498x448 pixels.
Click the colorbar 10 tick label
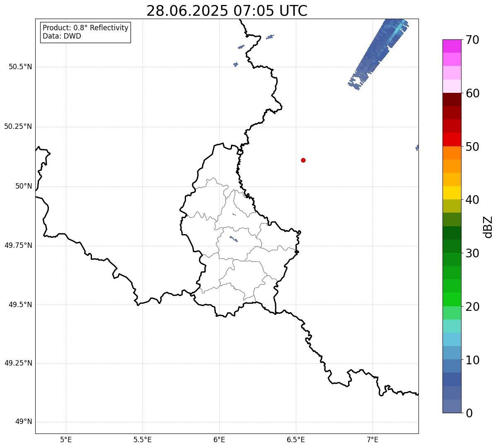[472, 360]
